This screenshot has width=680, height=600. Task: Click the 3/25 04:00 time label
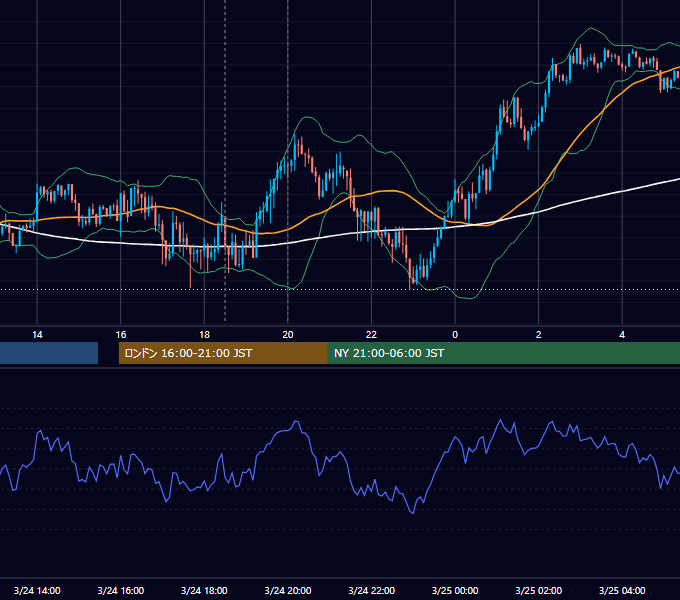622,590
